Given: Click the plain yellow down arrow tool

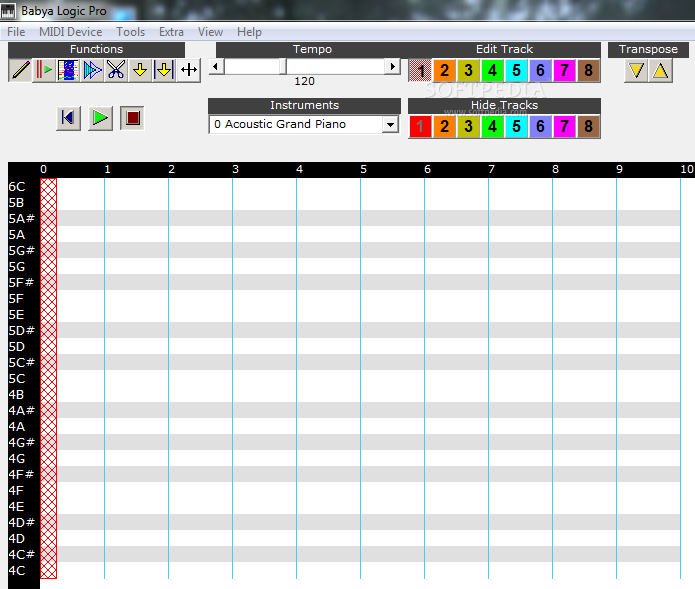Looking at the screenshot, I should pos(140,70).
